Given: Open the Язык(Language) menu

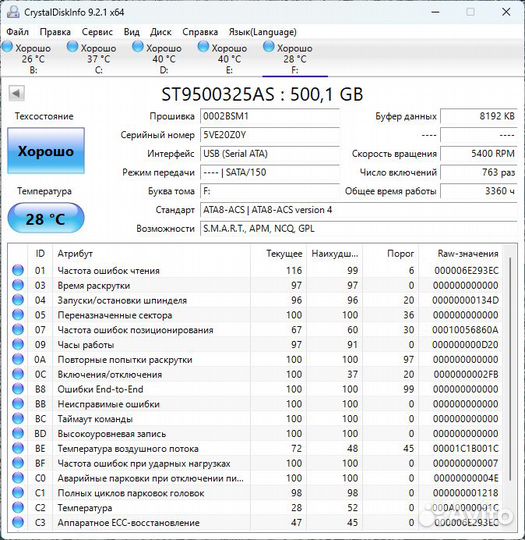Looking at the screenshot, I should click(262, 32).
